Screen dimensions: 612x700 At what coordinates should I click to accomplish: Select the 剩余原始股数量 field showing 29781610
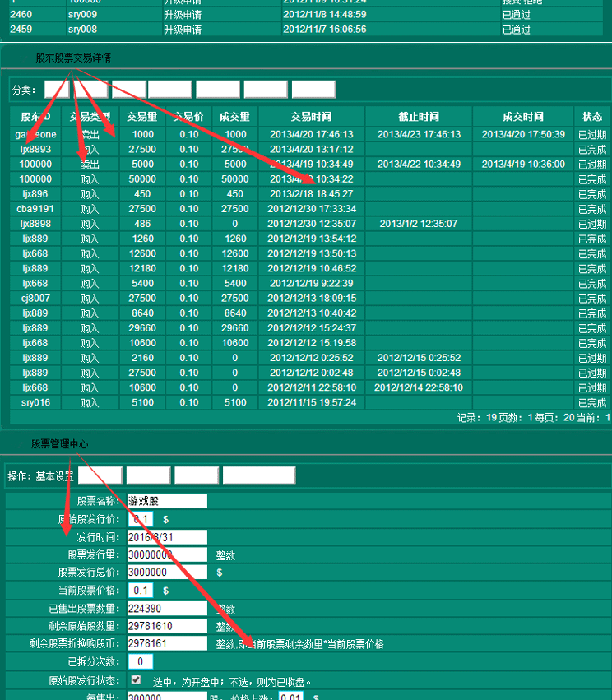pyautogui.click(x=168, y=626)
